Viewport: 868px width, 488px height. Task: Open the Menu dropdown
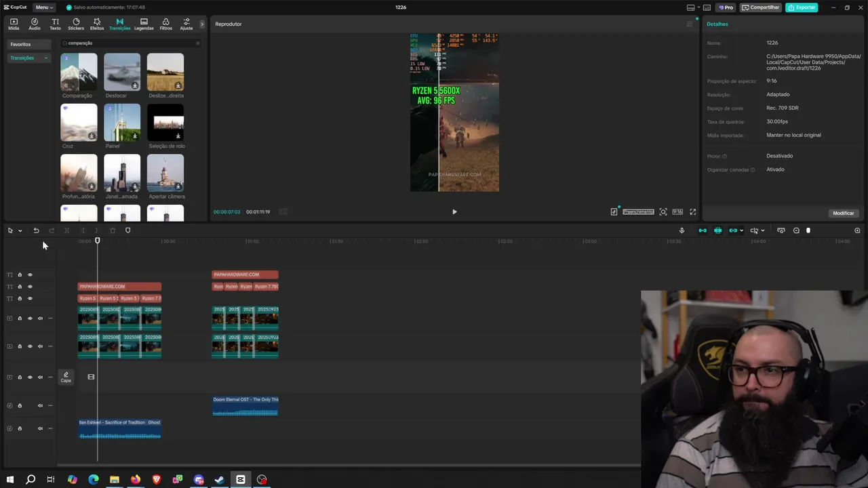click(x=43, y=7)
